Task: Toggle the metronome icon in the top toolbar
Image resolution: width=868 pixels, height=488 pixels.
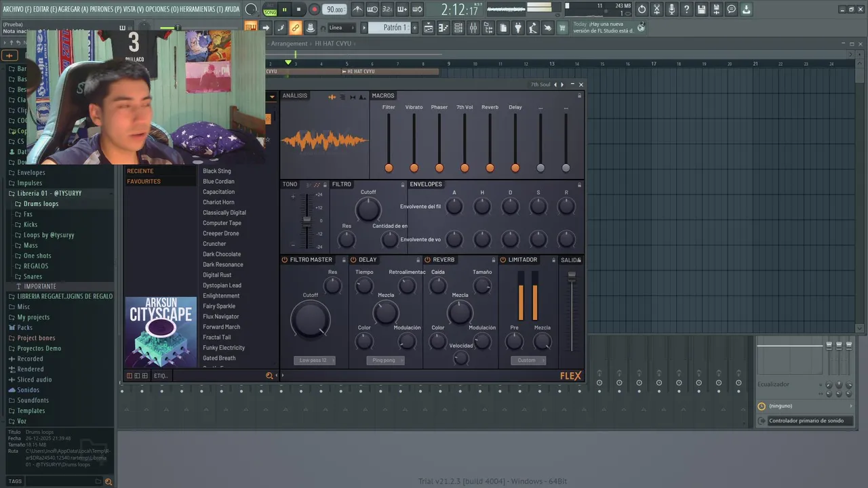Action: pyautogui.click(x=357, y=9)
